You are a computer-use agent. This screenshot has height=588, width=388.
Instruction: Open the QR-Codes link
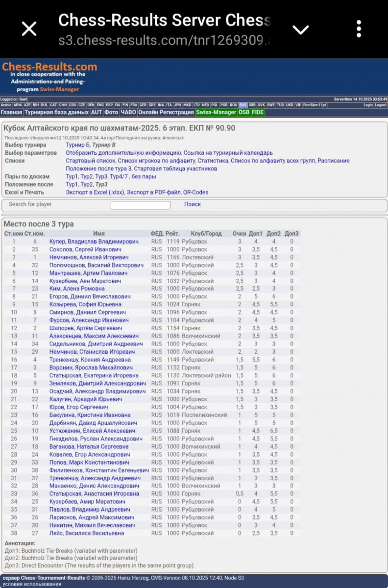point(195,192)
